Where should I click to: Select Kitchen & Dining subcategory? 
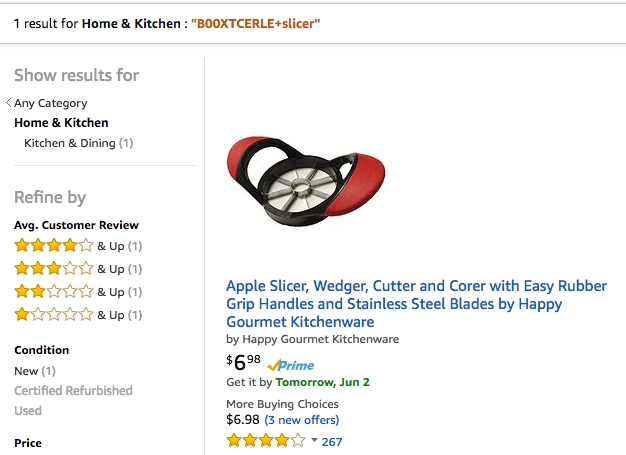pos(70,143)
